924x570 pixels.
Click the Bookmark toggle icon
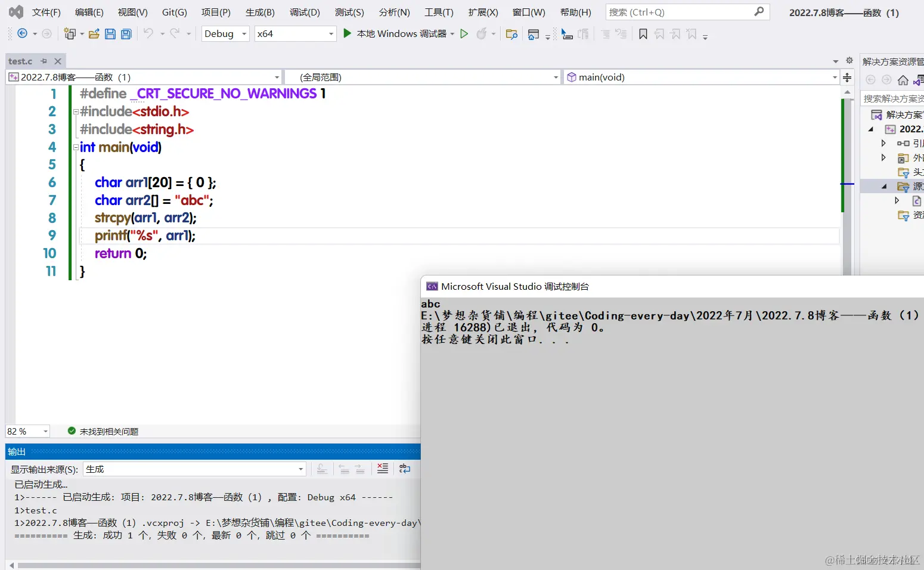coord(643,34)
